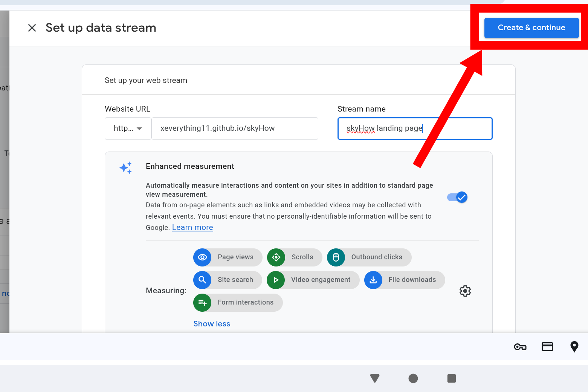Click the Site search magnifier icon
588x392 pixels.
click(202, 280)
